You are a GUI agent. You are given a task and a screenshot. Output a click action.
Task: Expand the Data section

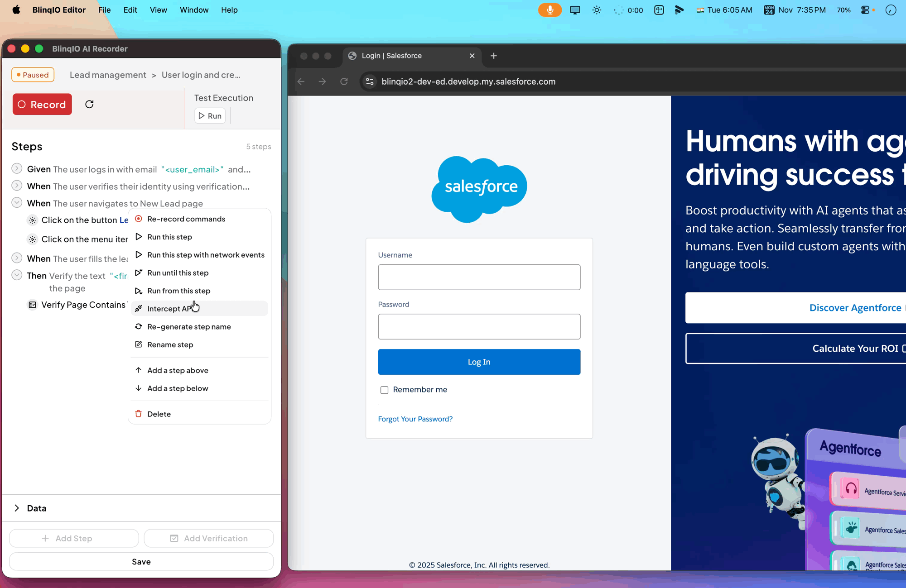pyautogui.click(x=17, y=508)
